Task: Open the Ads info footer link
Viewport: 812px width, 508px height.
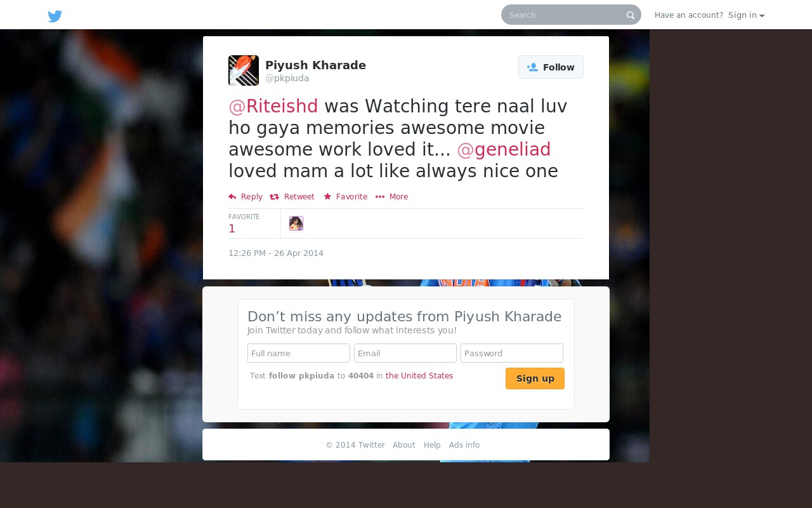Action: pyautogui.click(x=464, y=445)
